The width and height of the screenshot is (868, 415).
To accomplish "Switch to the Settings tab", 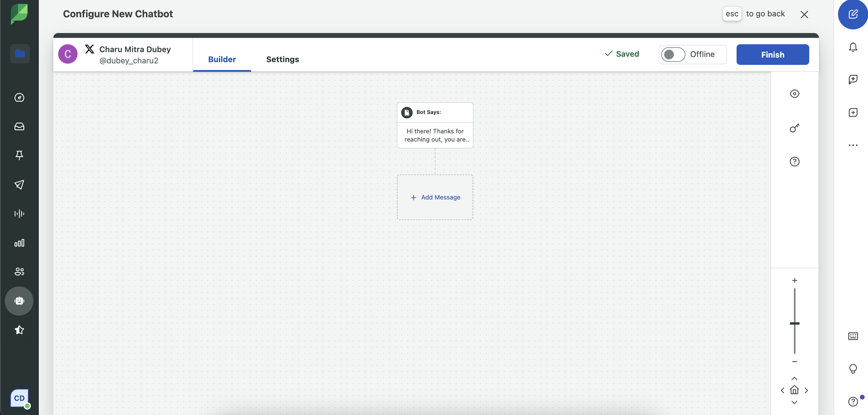I will 282,59.
